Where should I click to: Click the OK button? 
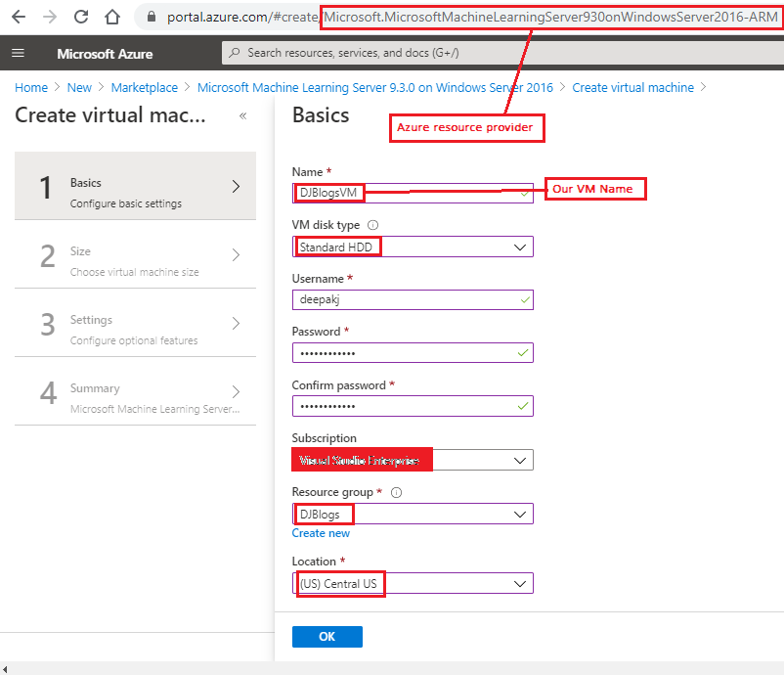[x=327, y=637]
